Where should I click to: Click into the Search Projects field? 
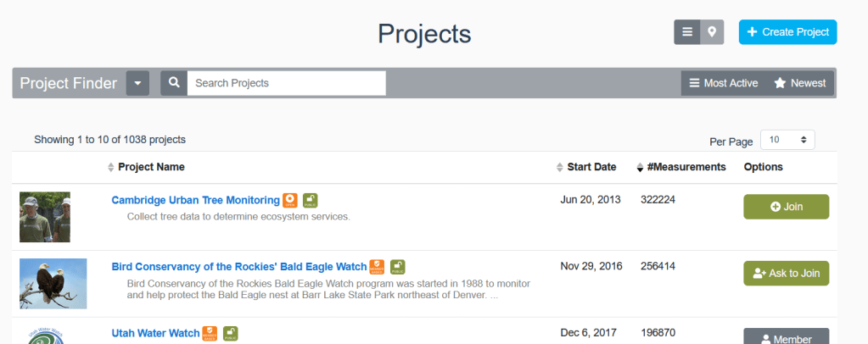click(x=286, y=83)
